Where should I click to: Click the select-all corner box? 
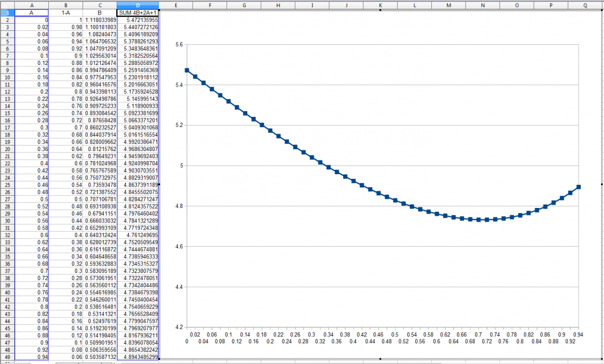(x=7, y=5)
